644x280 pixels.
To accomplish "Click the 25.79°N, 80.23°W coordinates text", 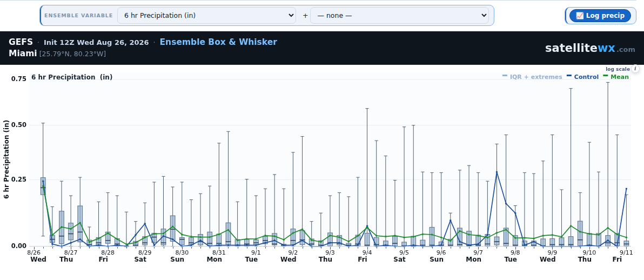I will pos(72,54).
